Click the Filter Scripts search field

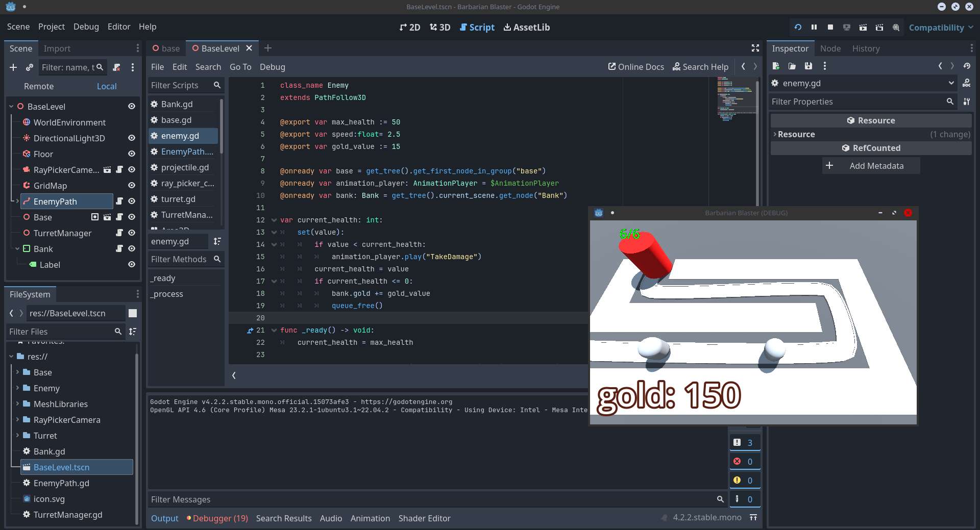click(186, 85)
